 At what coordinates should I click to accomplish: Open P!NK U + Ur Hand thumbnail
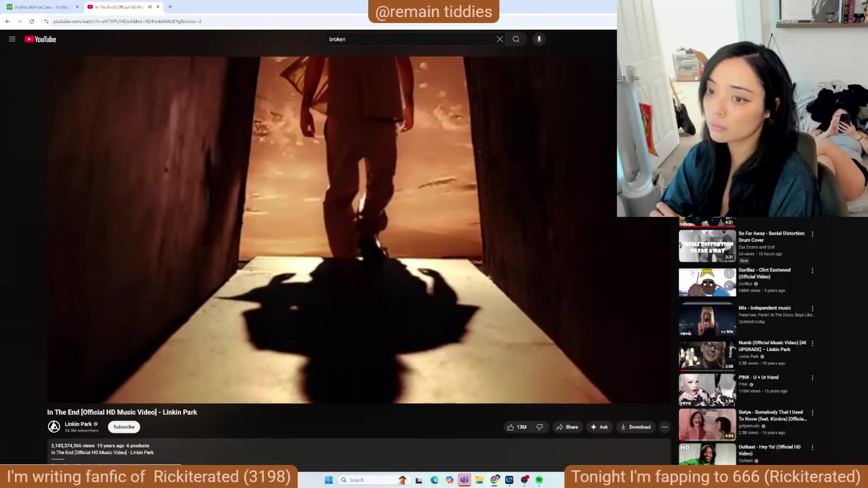coord(707,389)
